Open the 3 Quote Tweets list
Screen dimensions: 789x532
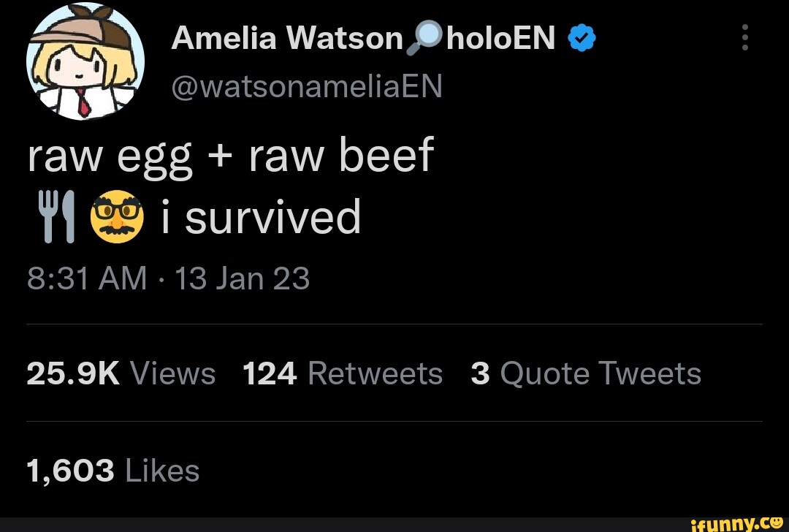586,373
